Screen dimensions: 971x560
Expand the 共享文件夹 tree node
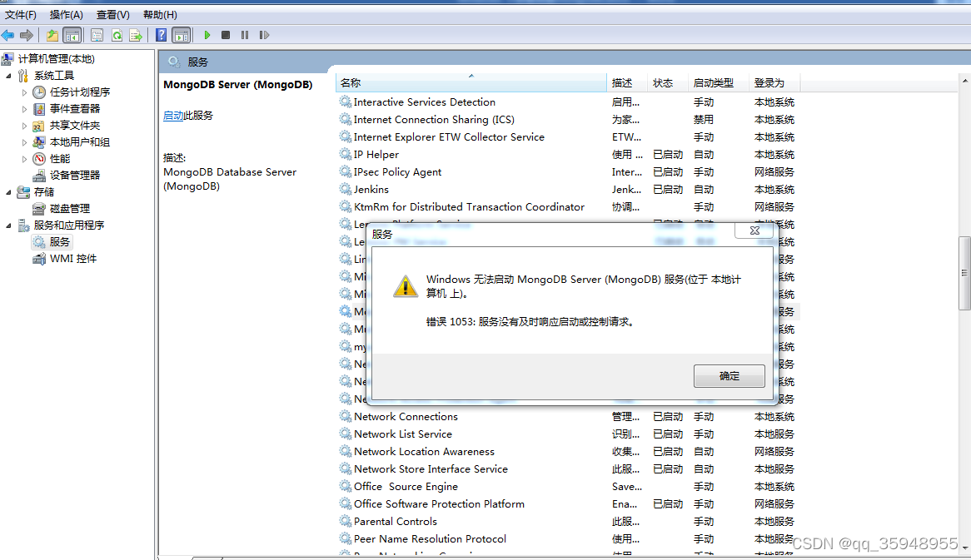pyautogui.click(x=25, y=126)
